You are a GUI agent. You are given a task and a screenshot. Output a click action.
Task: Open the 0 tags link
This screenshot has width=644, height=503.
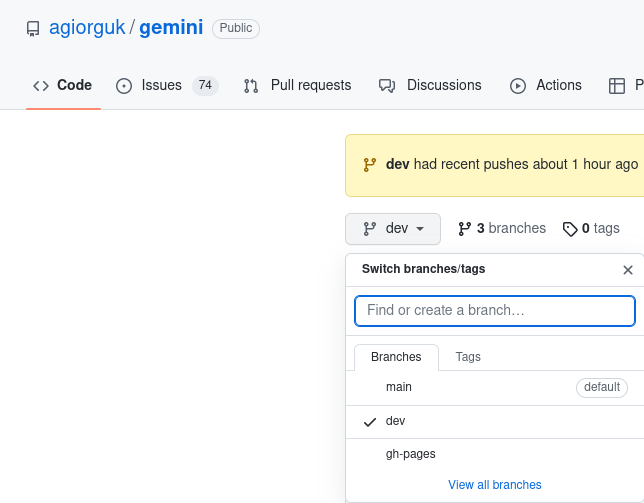(591, 228)
